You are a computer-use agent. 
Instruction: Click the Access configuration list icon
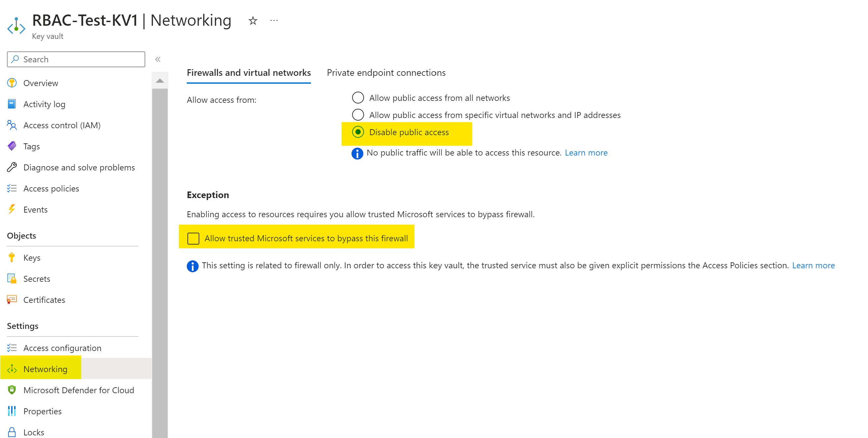pos(12,348)
